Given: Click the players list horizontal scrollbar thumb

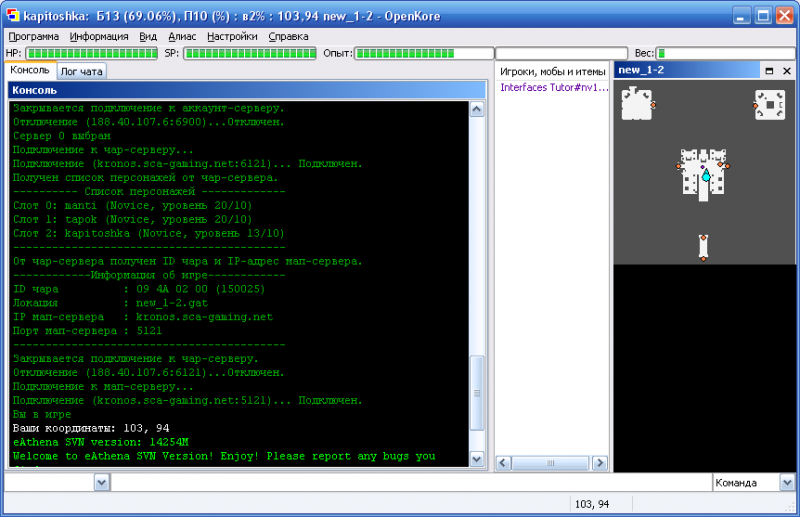Looking at the screenshot, I should (x=550, y=463).
